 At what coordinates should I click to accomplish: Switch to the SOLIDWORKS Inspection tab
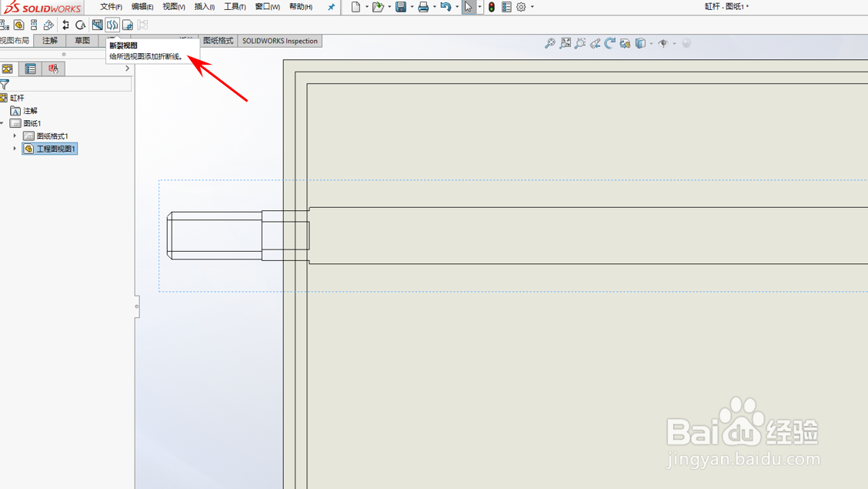click(x=279, y=41)
